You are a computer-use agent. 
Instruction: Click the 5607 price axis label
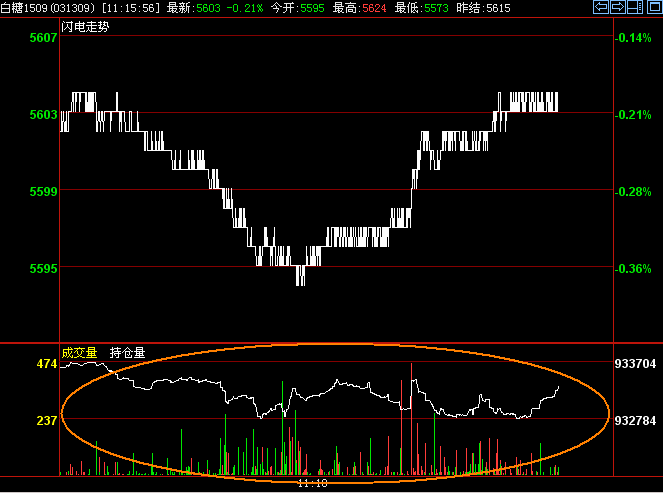pyautogui.click(x=43, y=38)
